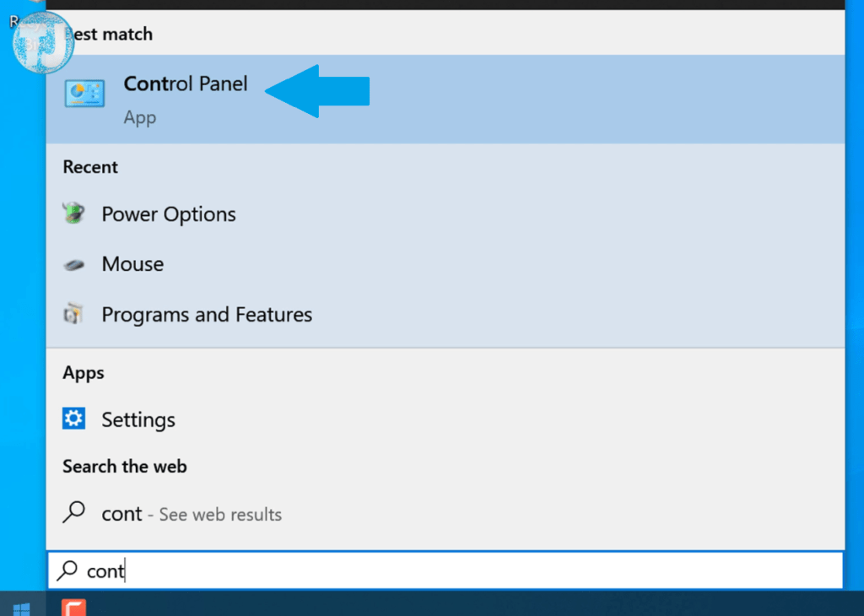Click the desktop shortcut icon at top-left
Screen dimensions: 864x616
42,42
